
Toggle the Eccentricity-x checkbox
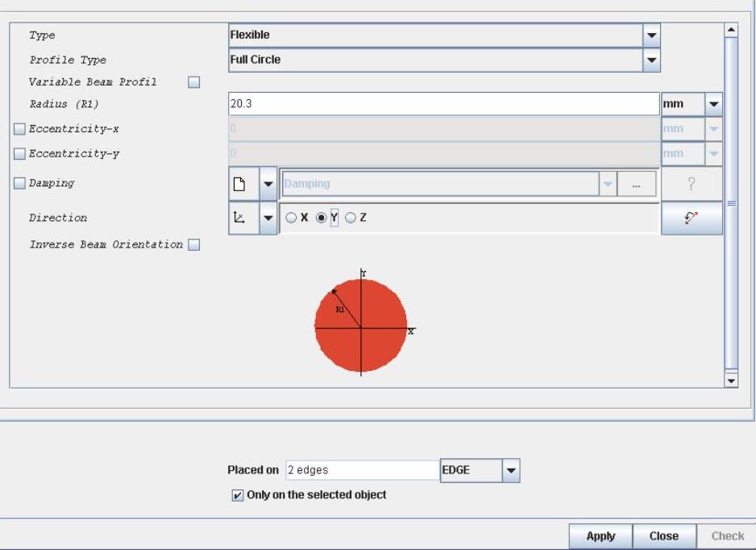19,129
